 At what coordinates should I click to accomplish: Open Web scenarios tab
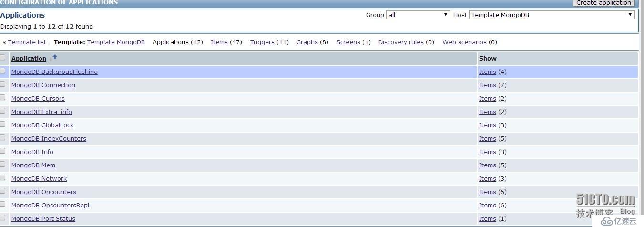[464, 42]
